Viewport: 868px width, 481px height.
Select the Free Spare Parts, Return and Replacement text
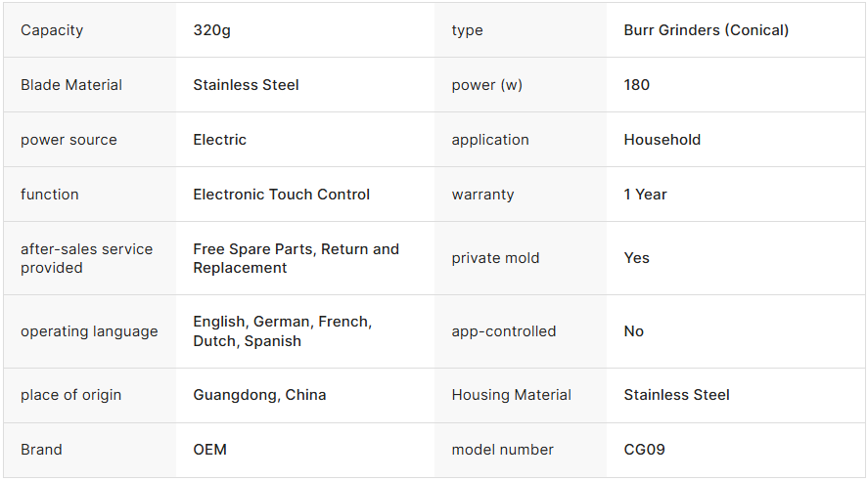click(296, 258)
